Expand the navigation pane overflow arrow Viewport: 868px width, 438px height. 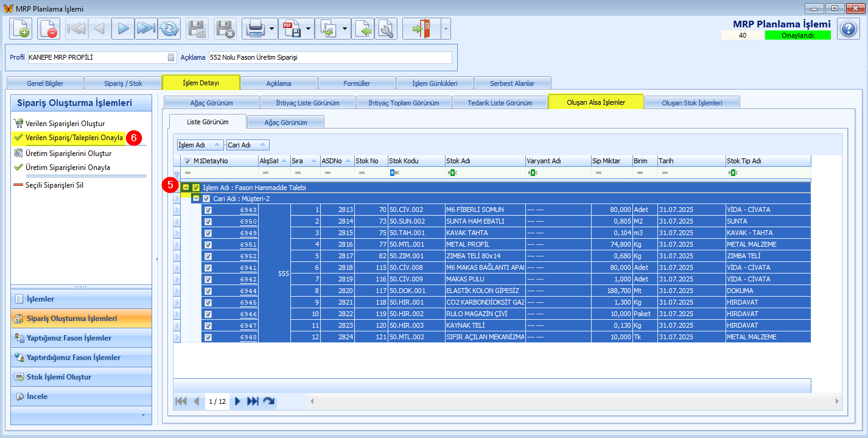click(143, 415)
